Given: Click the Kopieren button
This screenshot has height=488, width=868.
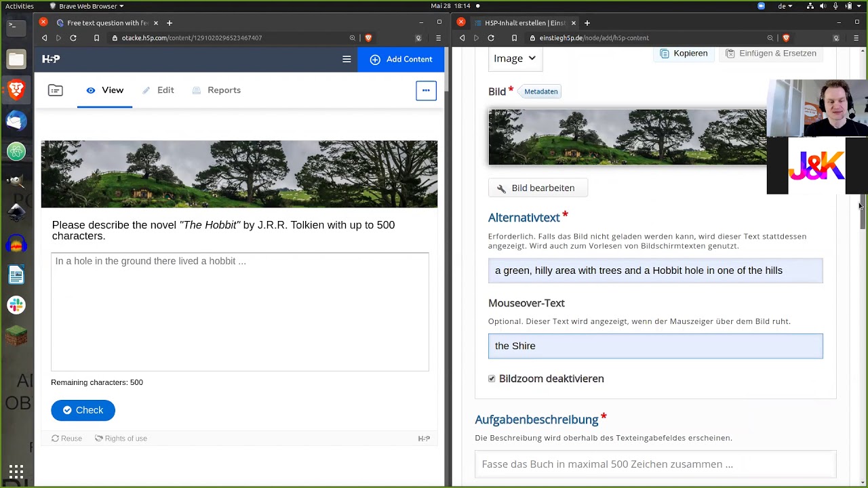Looking at the screenshot, I should click(684, 54).
